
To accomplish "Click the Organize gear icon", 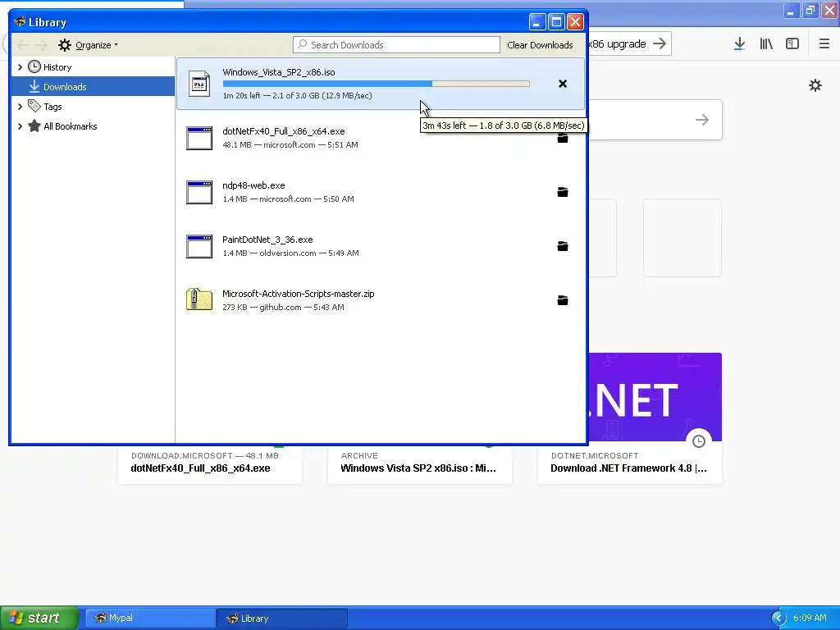I will click(x=65, y=45).
